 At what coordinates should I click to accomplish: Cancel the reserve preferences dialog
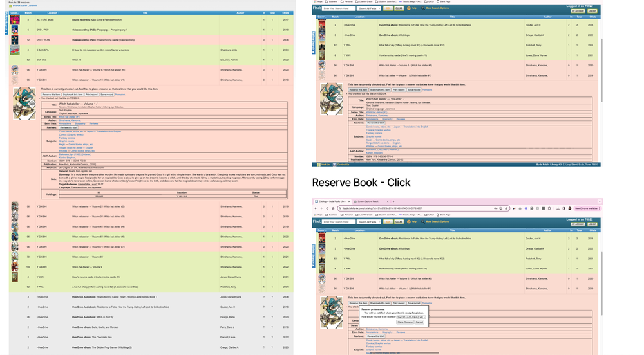pyautogui.click(x=419, y=322)
